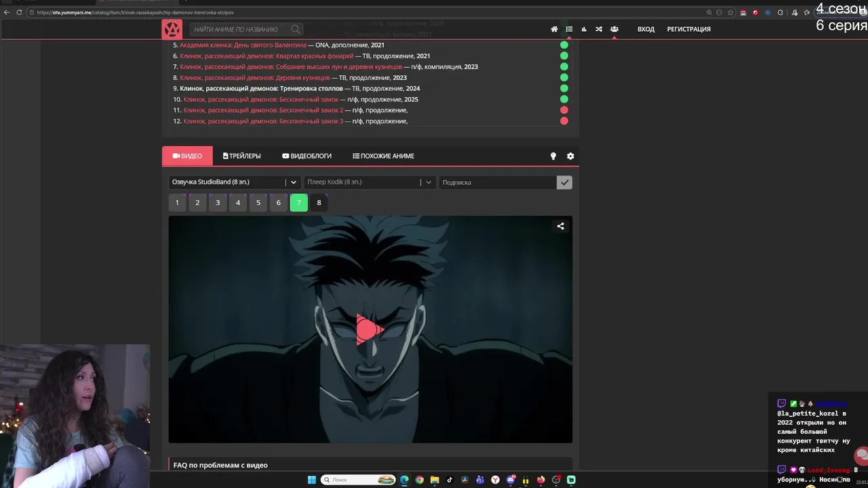
Task: Switch to the ПОХОЖИЕ АНИМЕ tab
Action: [383, 156]
